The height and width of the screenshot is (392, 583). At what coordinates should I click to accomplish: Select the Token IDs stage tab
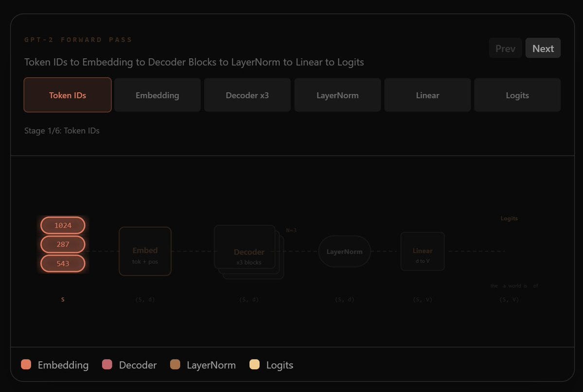click(68, 95)
